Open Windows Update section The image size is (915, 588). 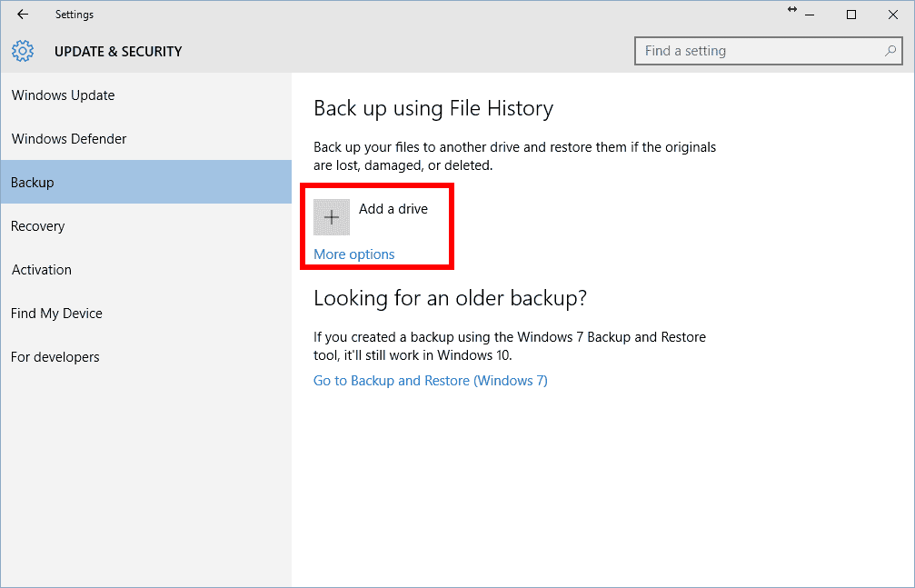[146, 95]
